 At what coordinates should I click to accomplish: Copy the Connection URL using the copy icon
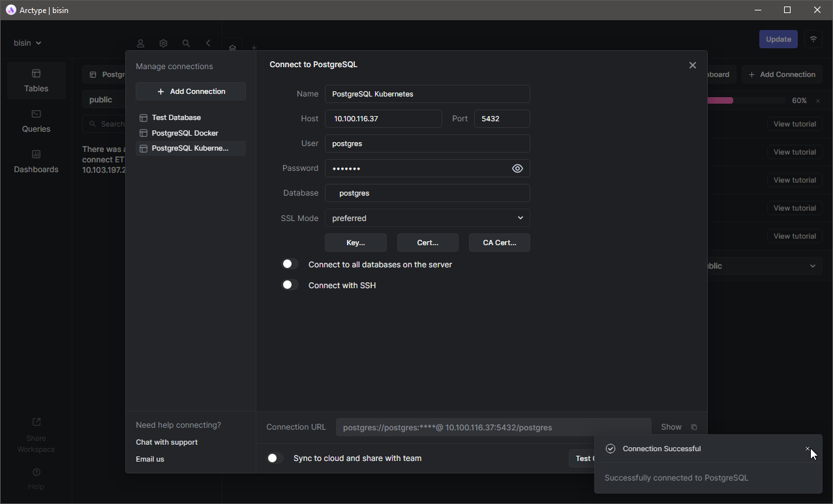pyautogui.click(x=693, y=426)
